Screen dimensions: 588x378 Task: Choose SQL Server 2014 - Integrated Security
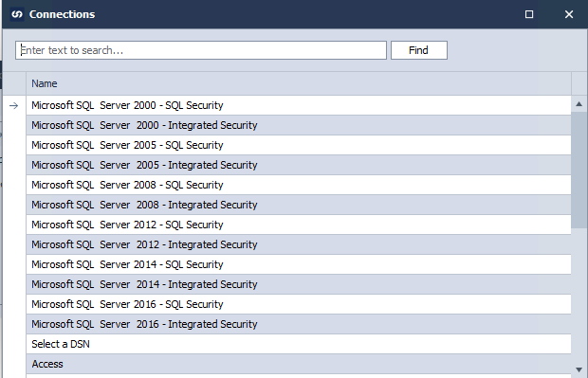(x=299, y=284)
